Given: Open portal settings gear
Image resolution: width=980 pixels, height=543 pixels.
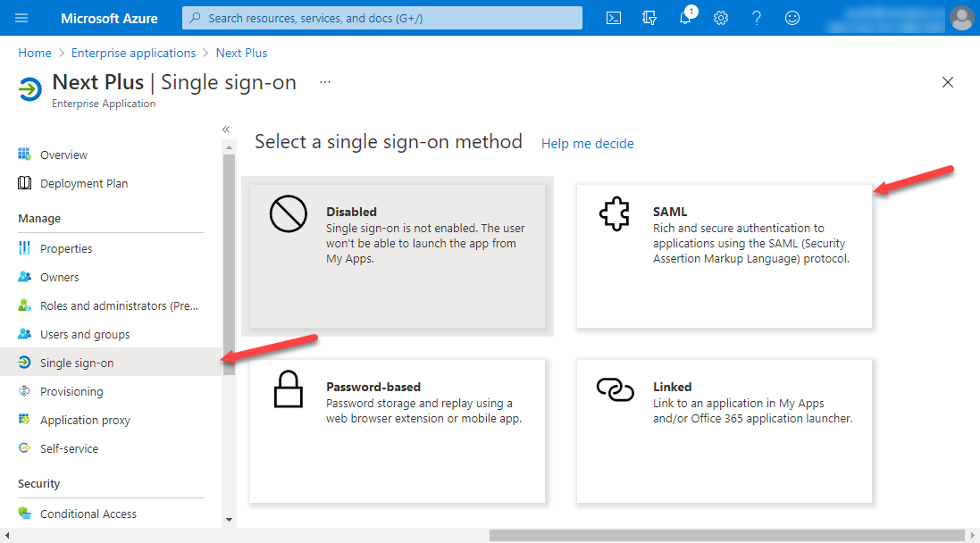Looking at the screenshot, I should point(721,18).
